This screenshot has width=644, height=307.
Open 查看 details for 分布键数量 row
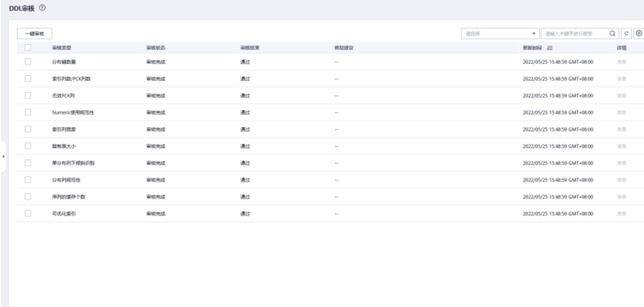tap(622, 62)
